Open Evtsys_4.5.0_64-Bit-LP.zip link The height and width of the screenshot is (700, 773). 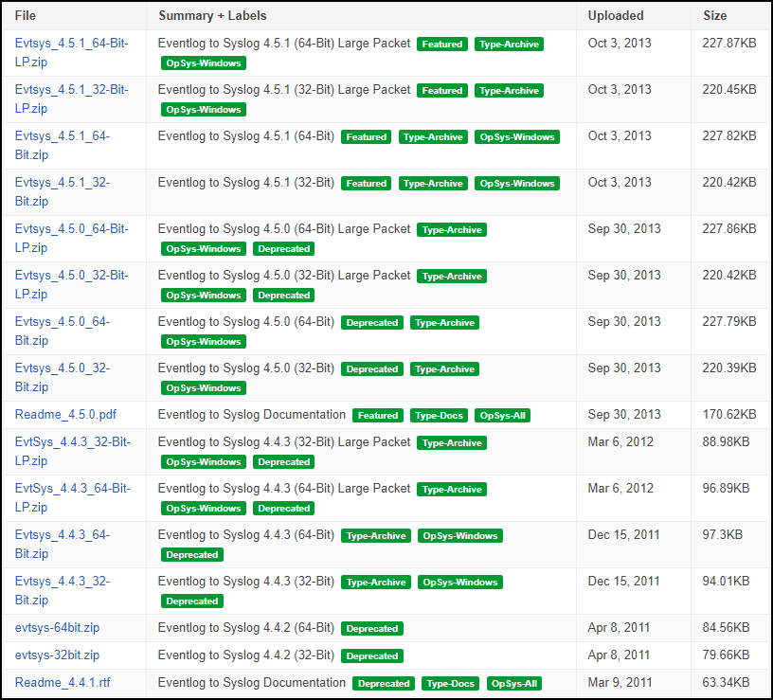(71, 238)
